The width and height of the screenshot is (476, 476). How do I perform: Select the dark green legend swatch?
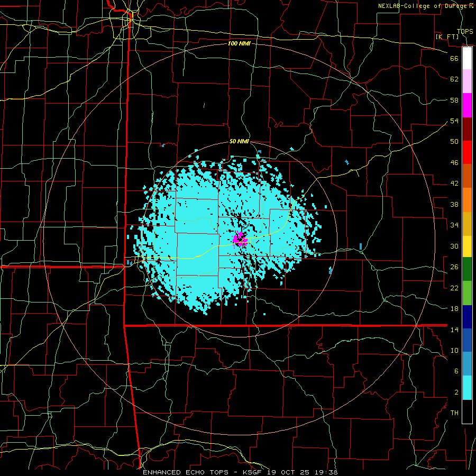(467, 269)
